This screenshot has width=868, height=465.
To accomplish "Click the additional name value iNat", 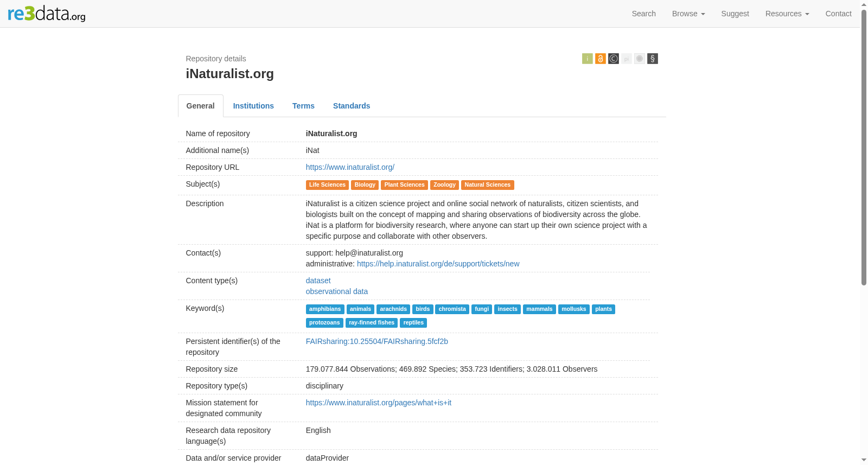I will [312, 150].
